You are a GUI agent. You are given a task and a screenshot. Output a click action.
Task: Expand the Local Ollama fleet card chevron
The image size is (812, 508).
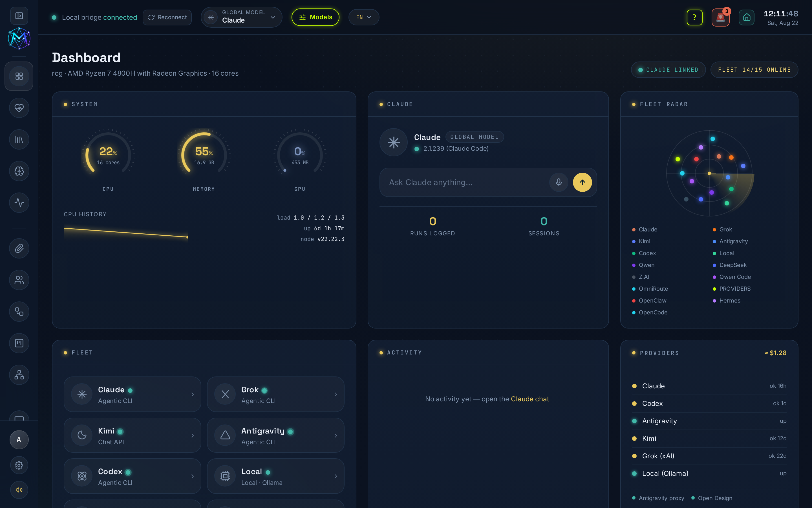336,476
